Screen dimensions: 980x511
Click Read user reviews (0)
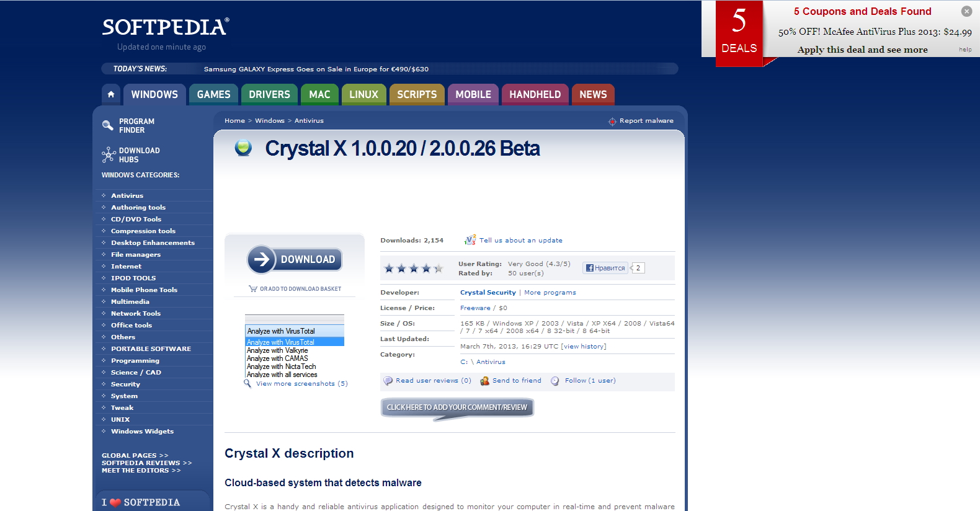pos(434,381)
